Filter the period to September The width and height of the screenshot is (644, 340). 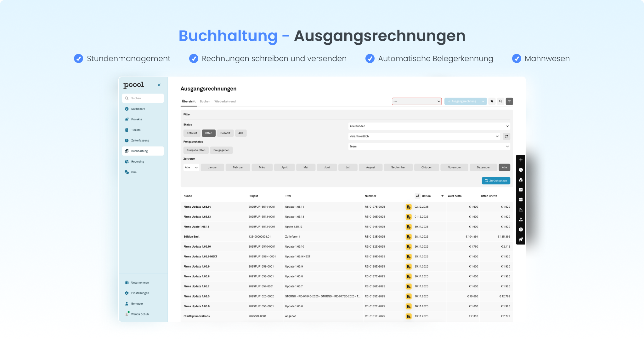[x=398, y=168]
